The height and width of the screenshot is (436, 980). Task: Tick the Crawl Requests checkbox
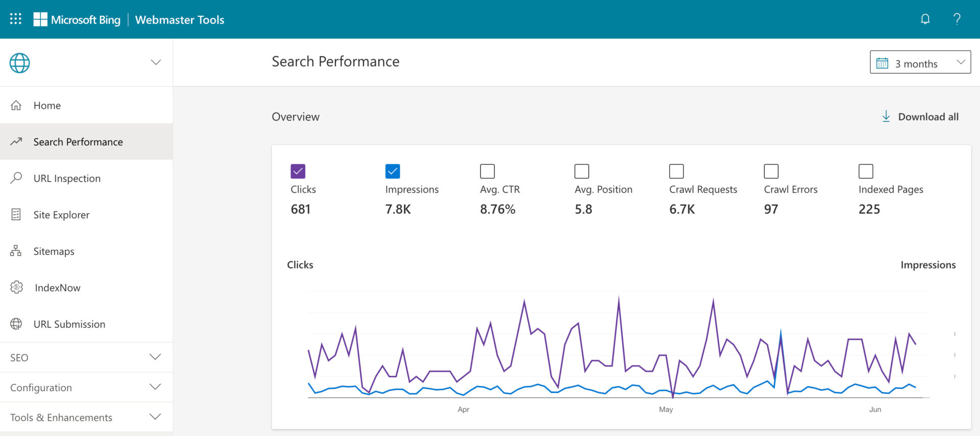coord(676,171)
